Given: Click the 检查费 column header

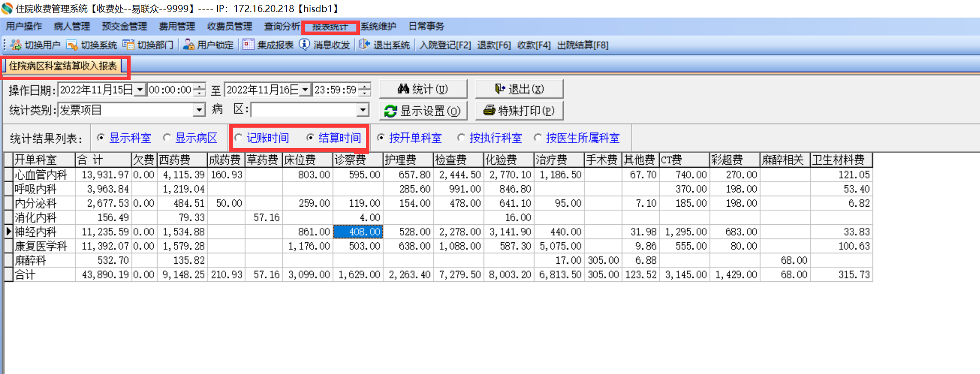Looking at the screenshot, I should coord(459,160).
